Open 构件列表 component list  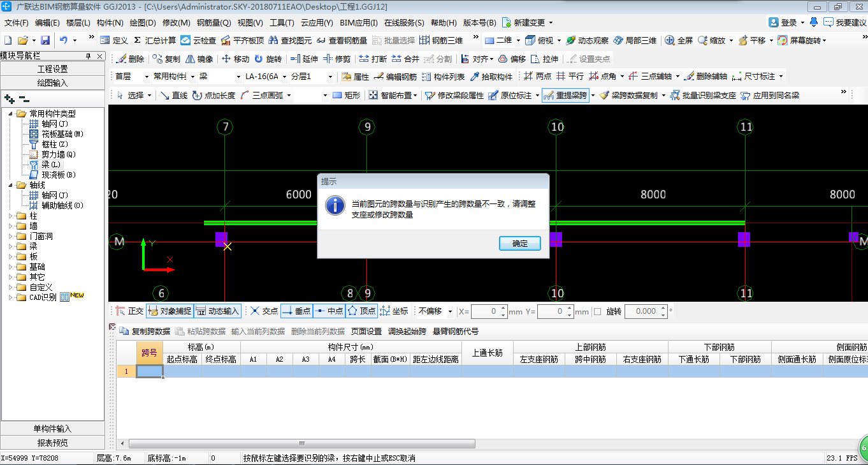443,77
